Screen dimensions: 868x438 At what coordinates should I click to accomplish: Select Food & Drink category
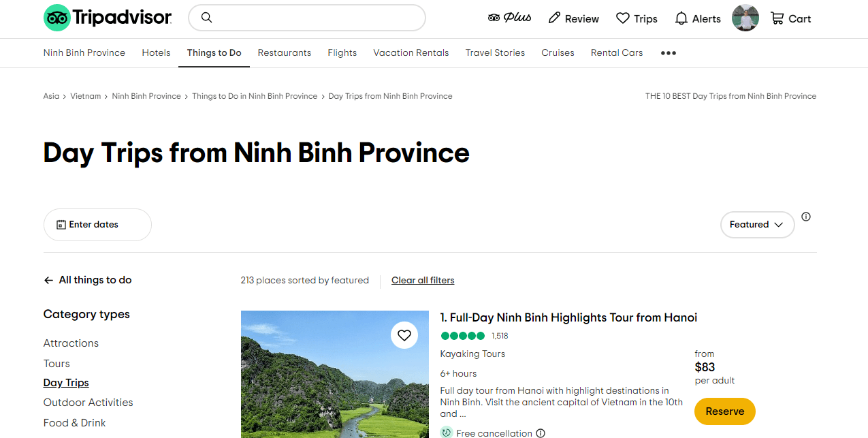click(74, 423)
